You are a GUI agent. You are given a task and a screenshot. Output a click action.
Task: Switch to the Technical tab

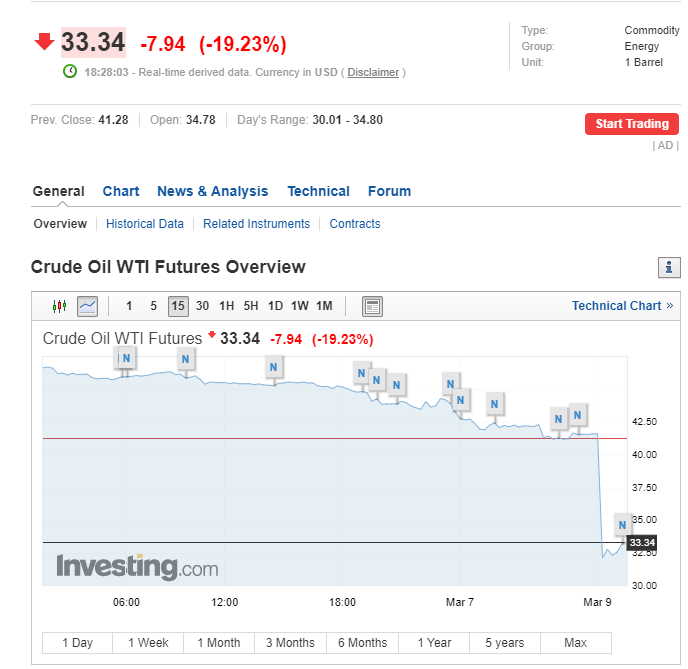[318, 191]
